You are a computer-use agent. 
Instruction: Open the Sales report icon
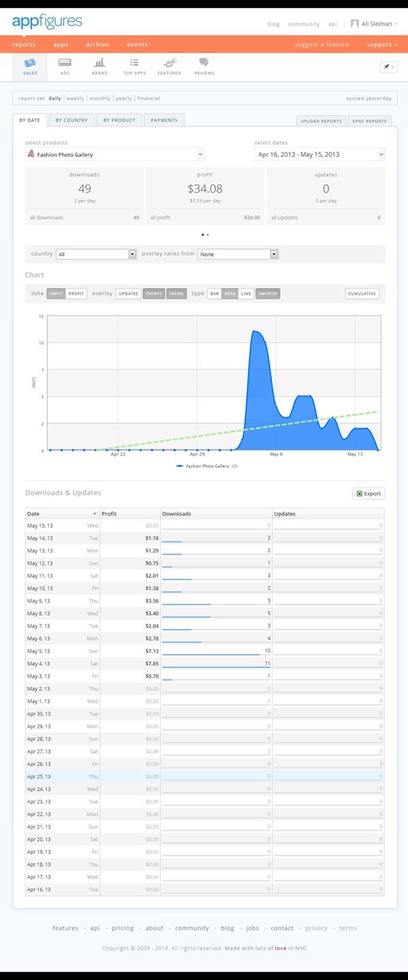(30, 66)
